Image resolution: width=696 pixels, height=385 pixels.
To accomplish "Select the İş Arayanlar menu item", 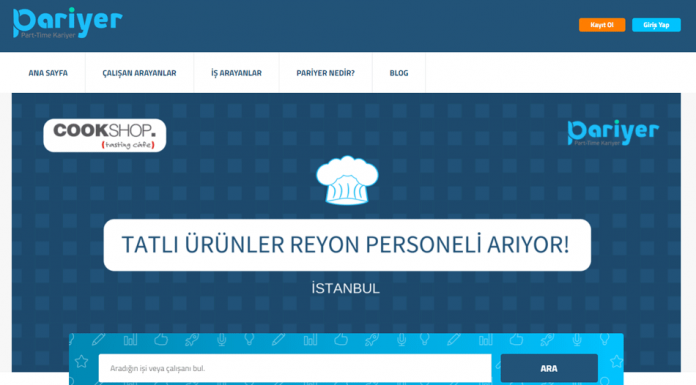I will coord(236,73).
